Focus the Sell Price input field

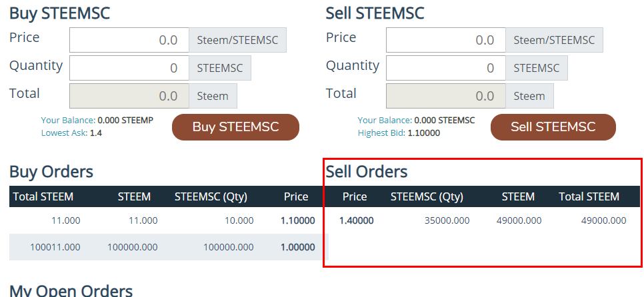[x=446, y=40]
